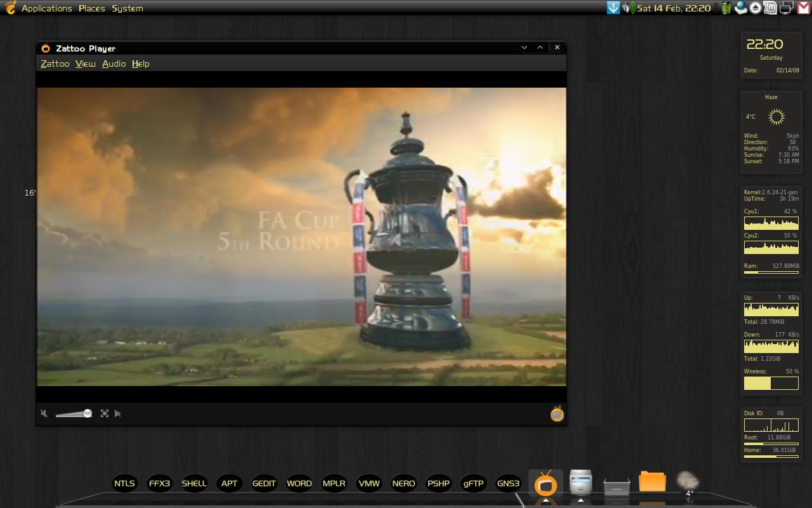The image size is (812, 508).
Task: Launch APT from the dock
Action: 230,483
